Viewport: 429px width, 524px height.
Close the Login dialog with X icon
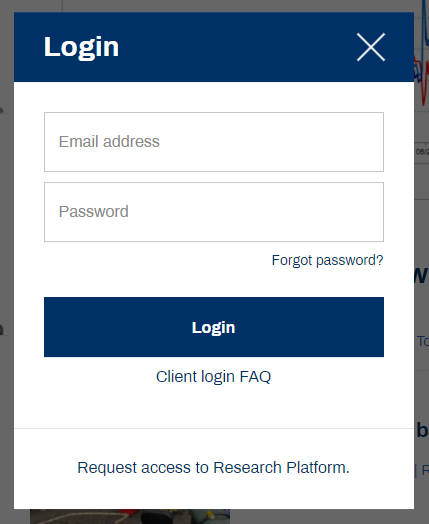click(x=371, y=47)
